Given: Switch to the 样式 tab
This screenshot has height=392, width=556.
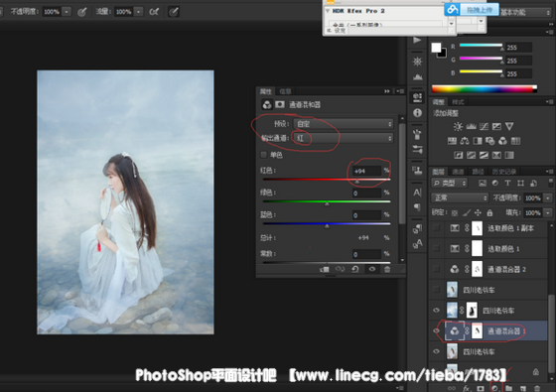Looking at the screenshot, I should (458, 102).
